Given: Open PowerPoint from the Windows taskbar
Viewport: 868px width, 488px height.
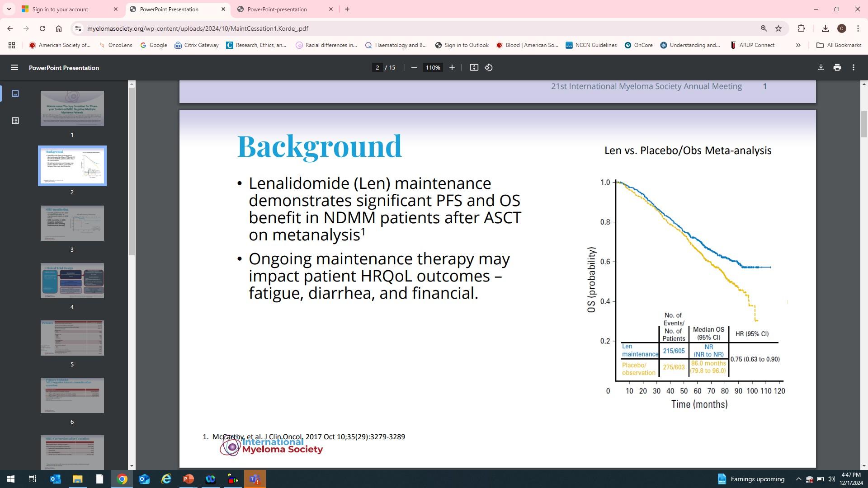Looking at the screenshot, I should click(x=189, y=479).
